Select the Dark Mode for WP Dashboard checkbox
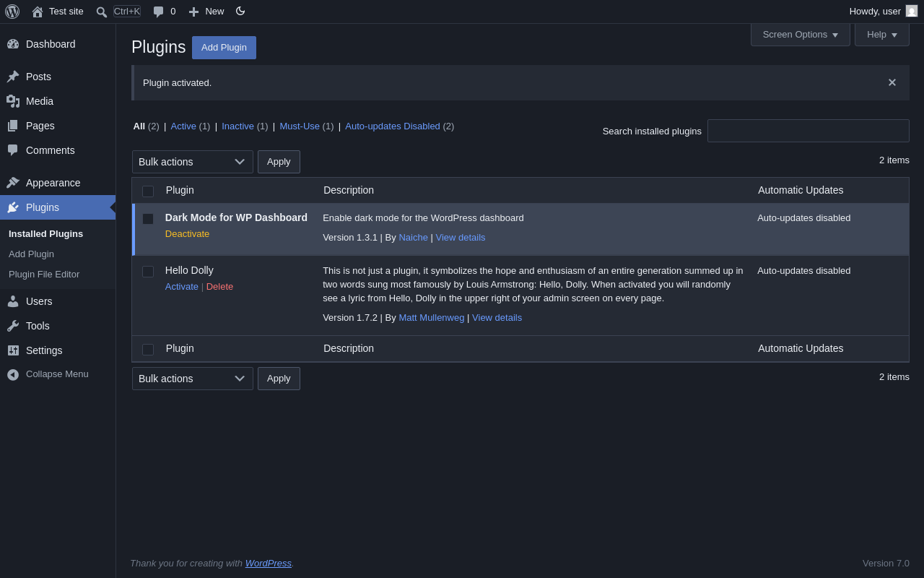The height and width of the screenshot is (578, 924). pos(148,219)
